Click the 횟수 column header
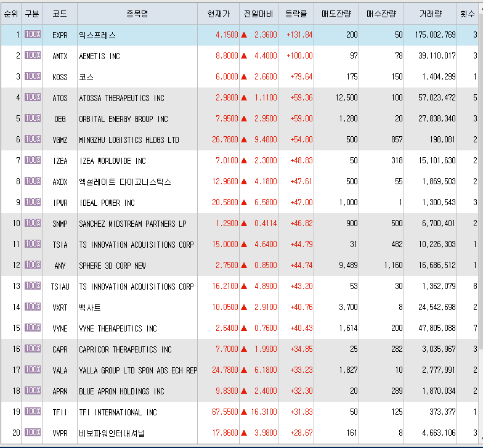This screenshot has width=483, height=448. point(467,14)
